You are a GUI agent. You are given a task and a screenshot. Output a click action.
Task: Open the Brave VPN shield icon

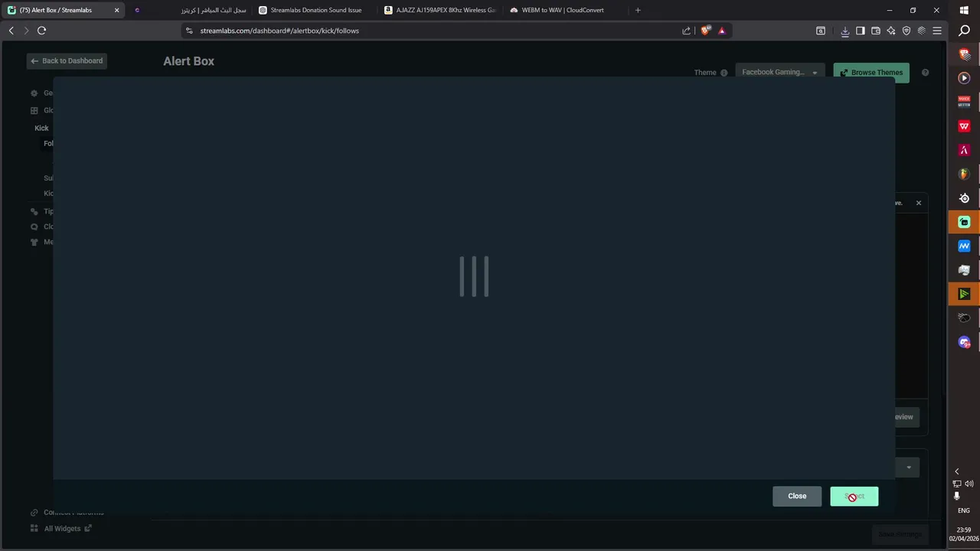906,31
